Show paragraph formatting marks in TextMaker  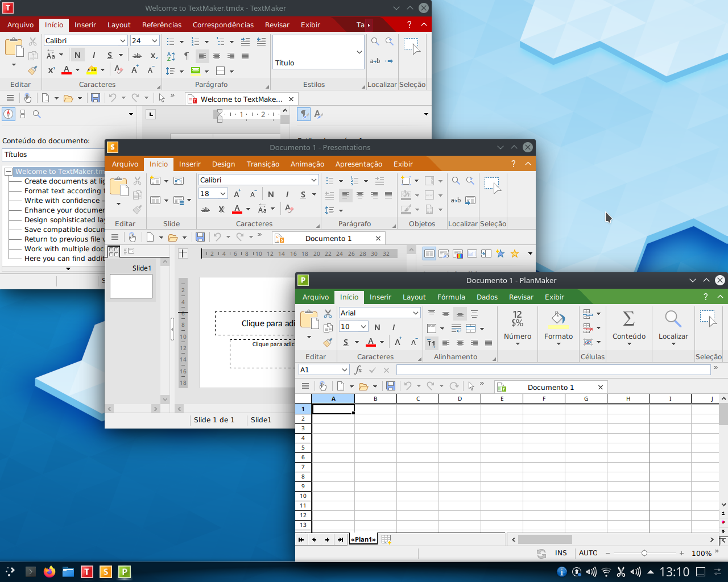pos(187,56)
